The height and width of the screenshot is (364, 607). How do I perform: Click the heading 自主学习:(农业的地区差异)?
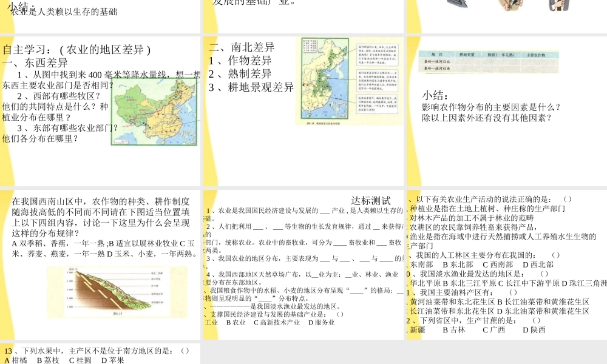[x=76, y=50]
